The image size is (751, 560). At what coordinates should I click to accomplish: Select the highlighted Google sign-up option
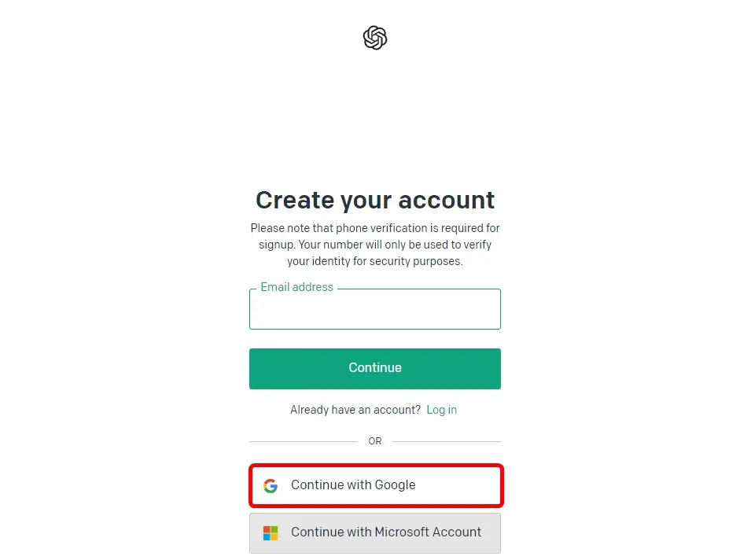coord(375,485)
